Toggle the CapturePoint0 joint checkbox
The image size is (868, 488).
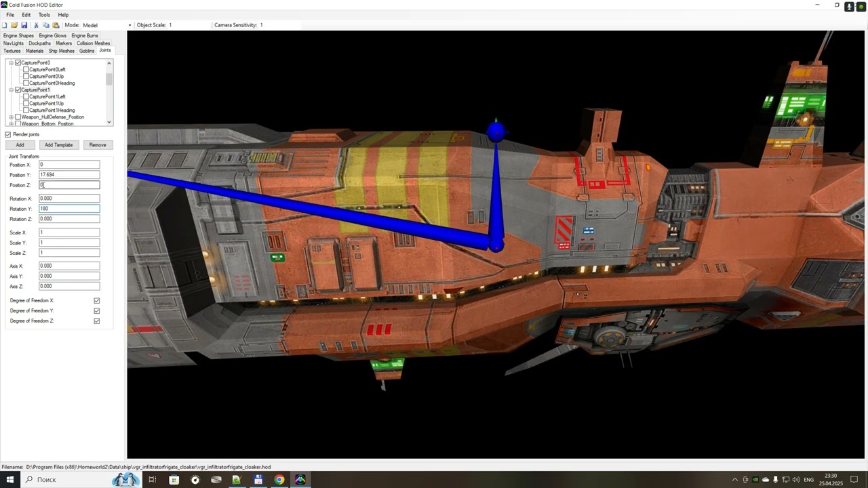point(18,63)
